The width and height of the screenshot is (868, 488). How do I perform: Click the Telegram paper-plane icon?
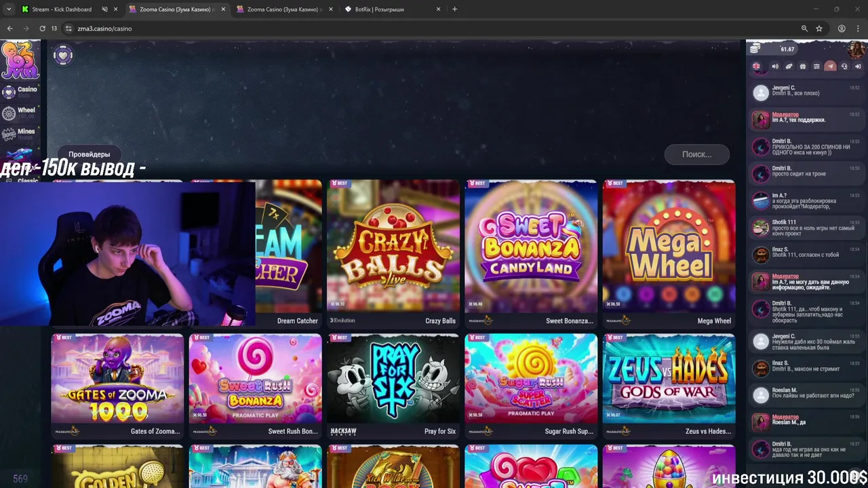tap(830, 66)
